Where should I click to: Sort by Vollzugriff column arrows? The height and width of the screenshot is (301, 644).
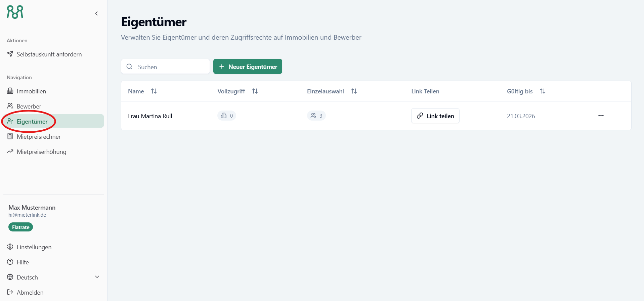coord(255,91)
